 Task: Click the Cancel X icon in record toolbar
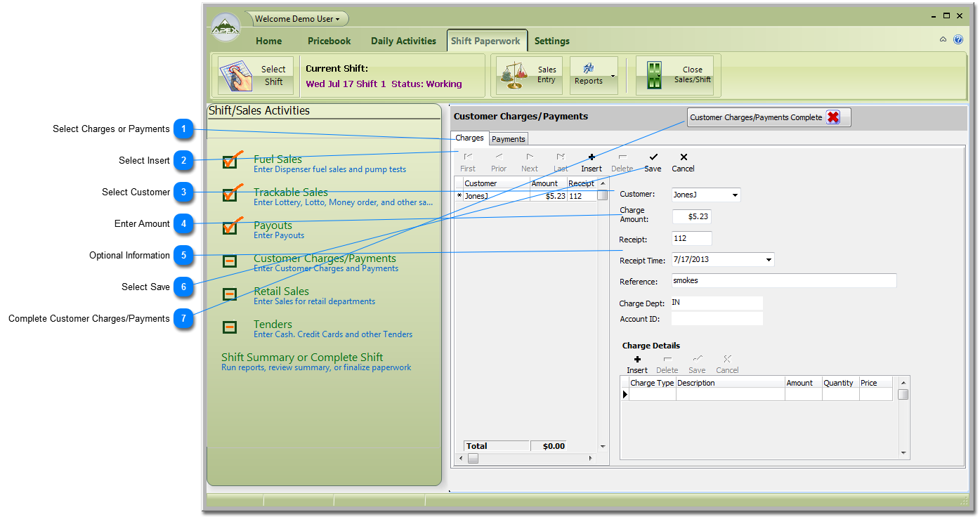tap(684, 157)
